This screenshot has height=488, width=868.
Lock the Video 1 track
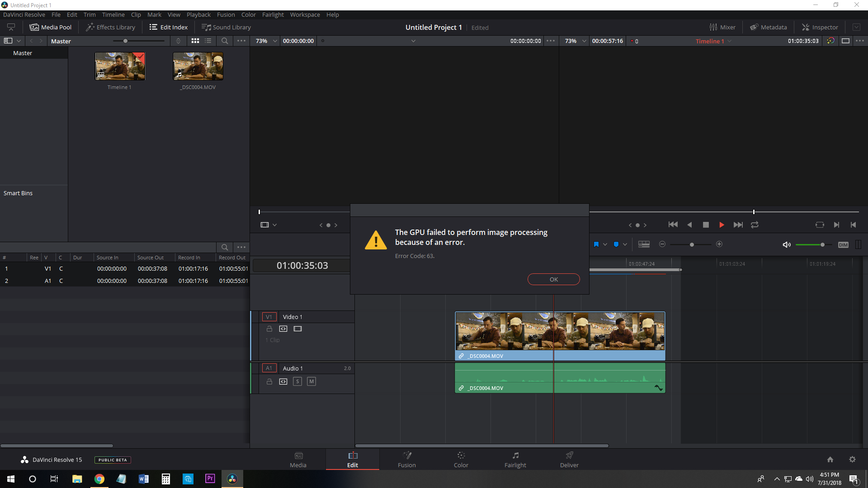tap(269, 328)
